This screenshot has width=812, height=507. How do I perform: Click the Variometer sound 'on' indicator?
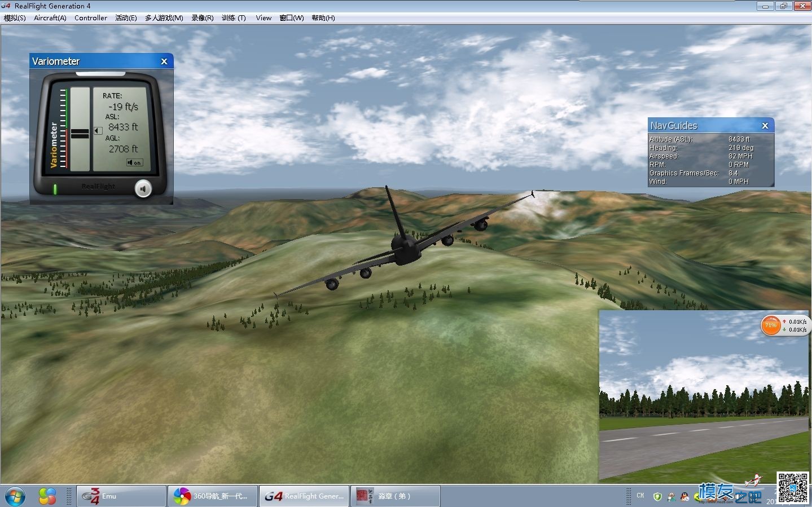pyautogui.click(x=135, y=162)
